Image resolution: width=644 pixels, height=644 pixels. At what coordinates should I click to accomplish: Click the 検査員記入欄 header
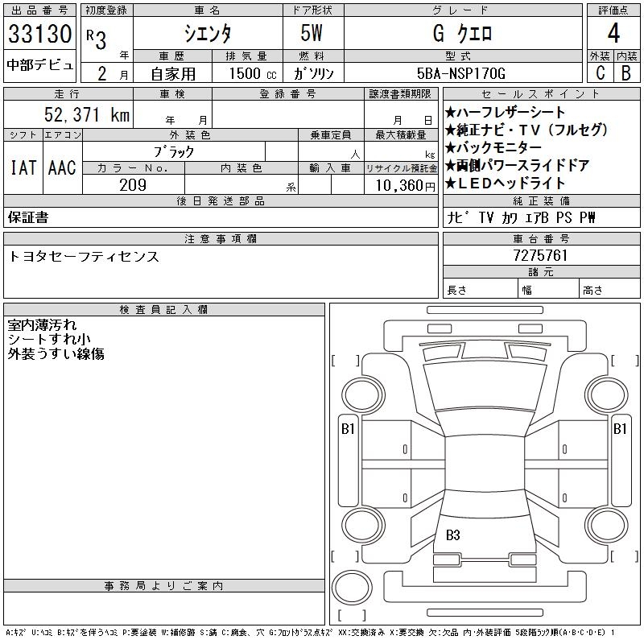point(163,310)
